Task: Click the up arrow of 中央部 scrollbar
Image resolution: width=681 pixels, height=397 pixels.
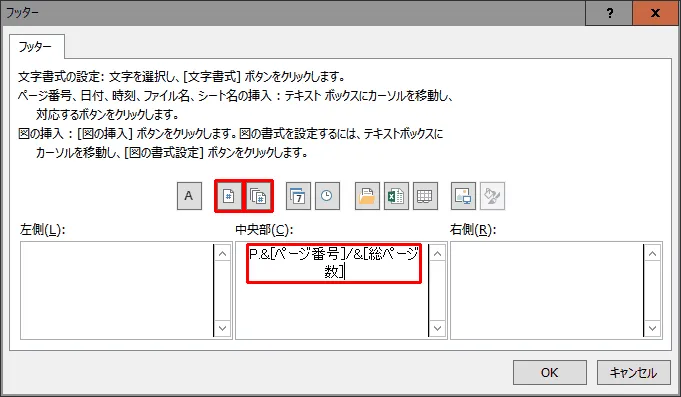Action: [x=437, y=253]
